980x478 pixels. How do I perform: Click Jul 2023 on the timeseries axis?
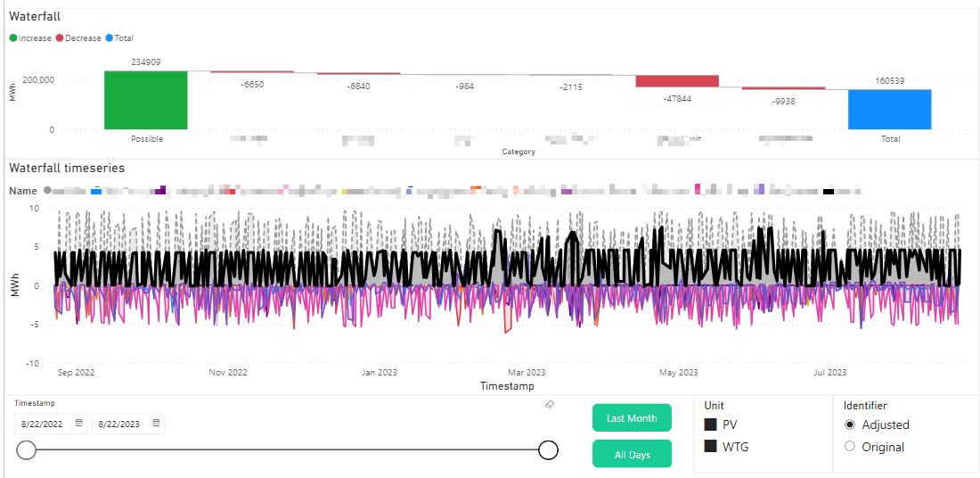tap(829, 372)
